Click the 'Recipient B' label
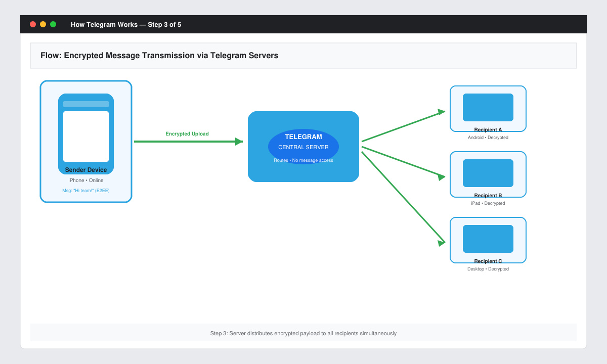This screenshot has width=607, height=364. point(488,196)
